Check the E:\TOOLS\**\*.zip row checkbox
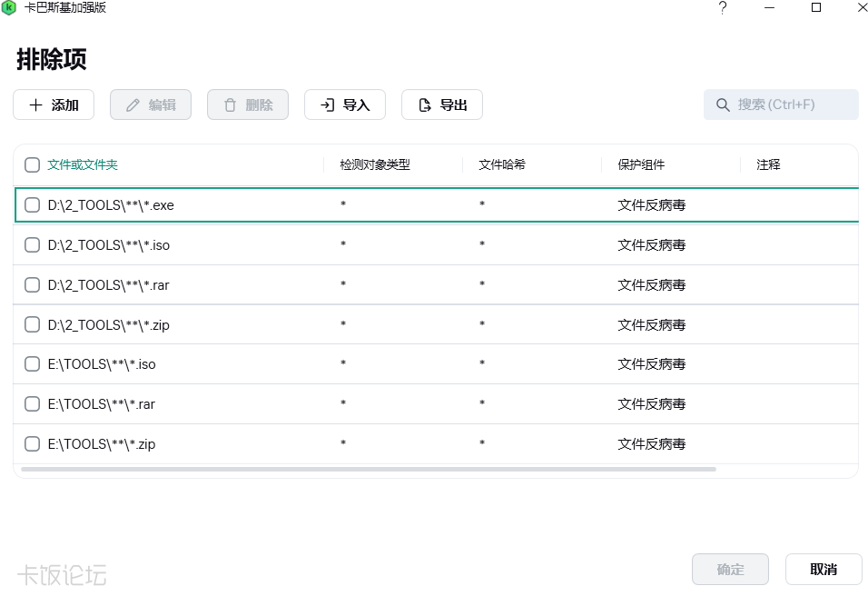The width and height of the screenshot is (868, 596). coord(32,443)
